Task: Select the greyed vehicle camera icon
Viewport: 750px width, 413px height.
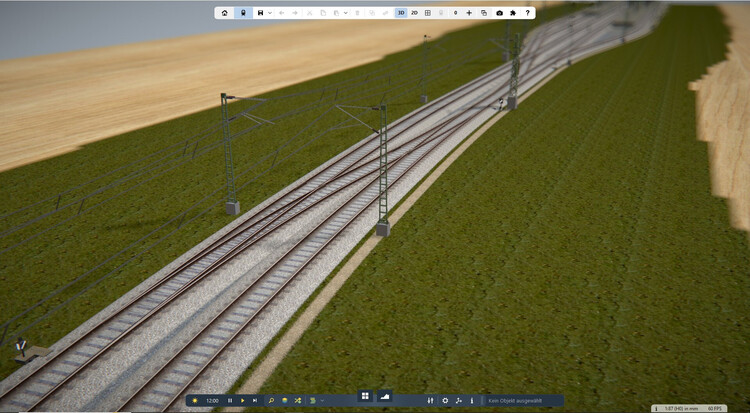Action: click(441, 13)
